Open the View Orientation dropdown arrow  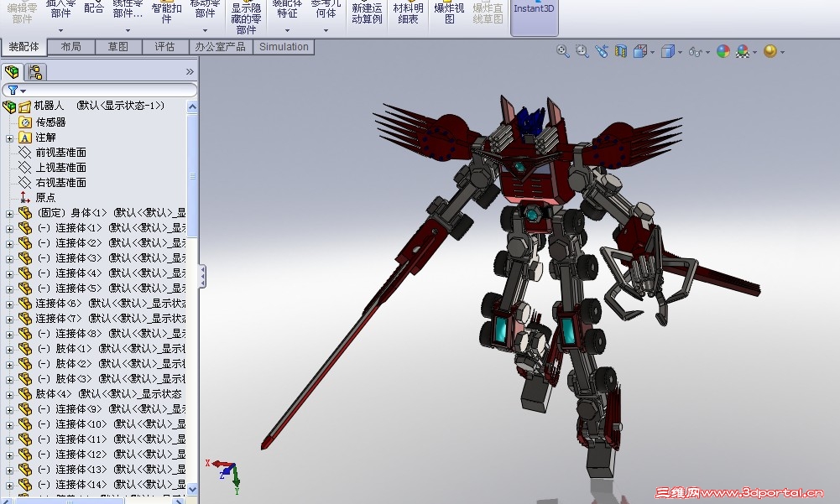[652, 53]
